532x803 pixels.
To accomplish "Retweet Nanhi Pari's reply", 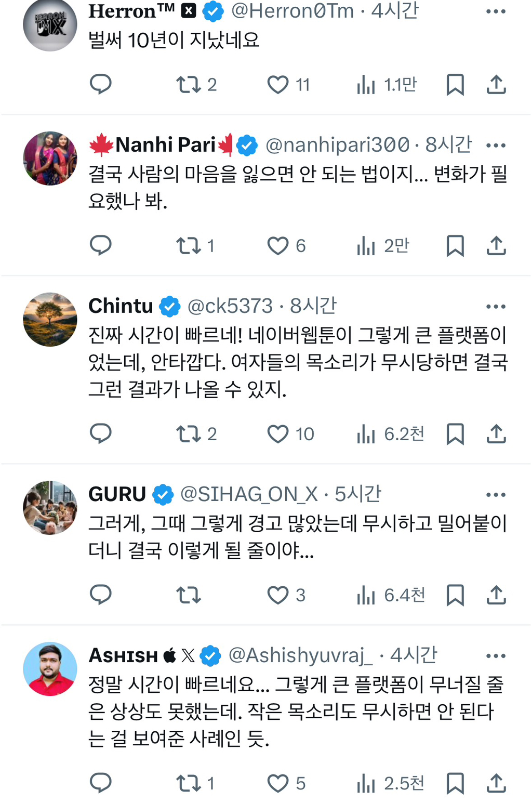I will 188,246.
